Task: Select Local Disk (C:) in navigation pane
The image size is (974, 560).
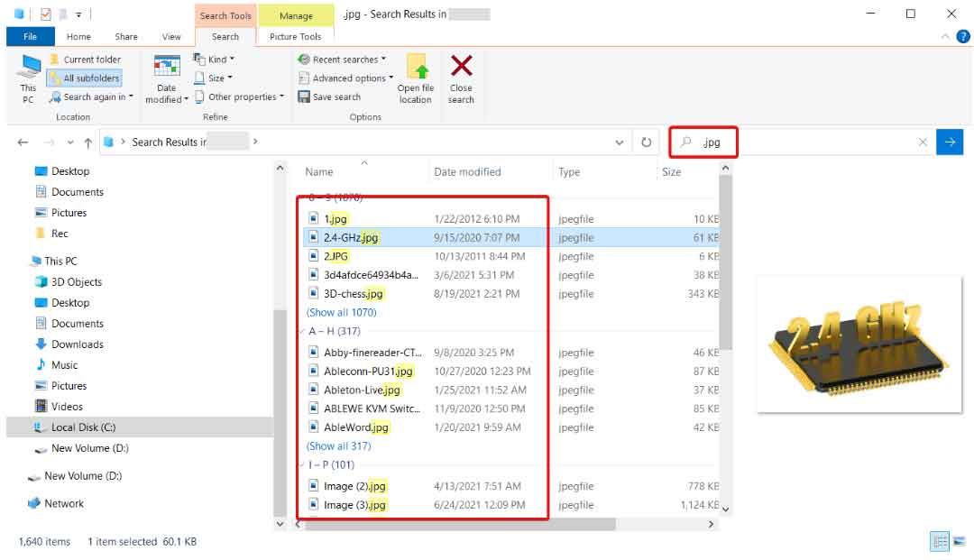Action: pyautogui.click(x=83, y=427)
